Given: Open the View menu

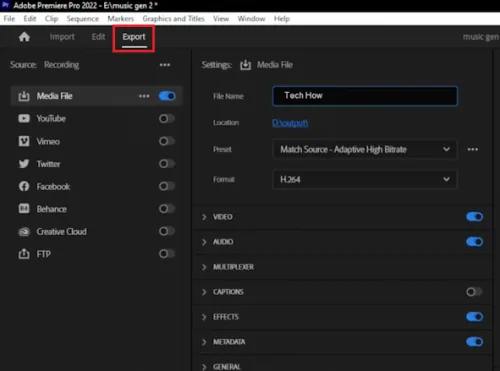Looking at the screenshot, I should tap(221, 19).
